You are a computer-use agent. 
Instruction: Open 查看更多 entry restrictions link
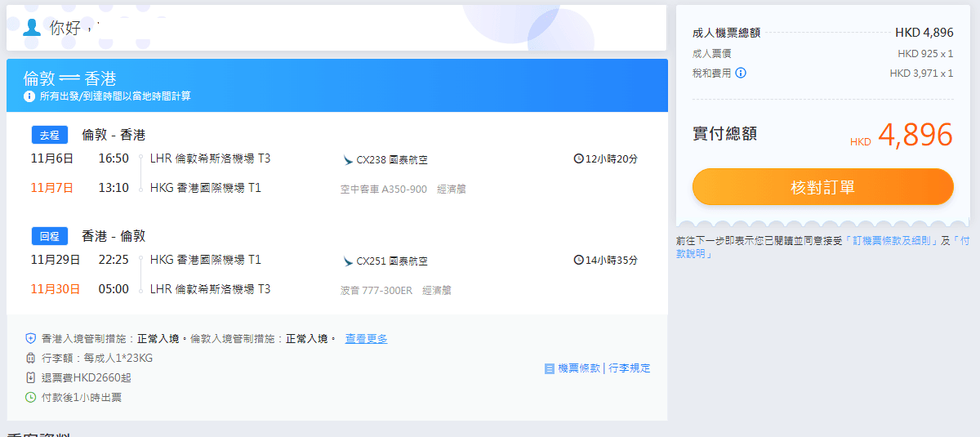pos(366,338)
